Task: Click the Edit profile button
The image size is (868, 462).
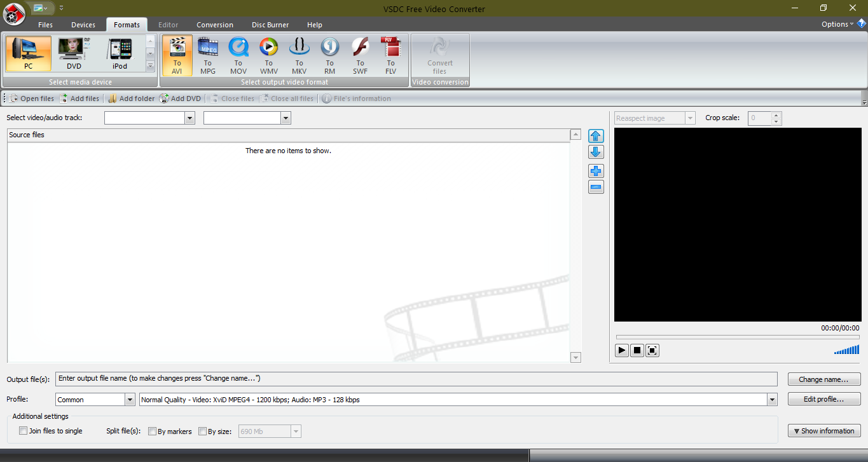Action: click(x=823, y=399)
